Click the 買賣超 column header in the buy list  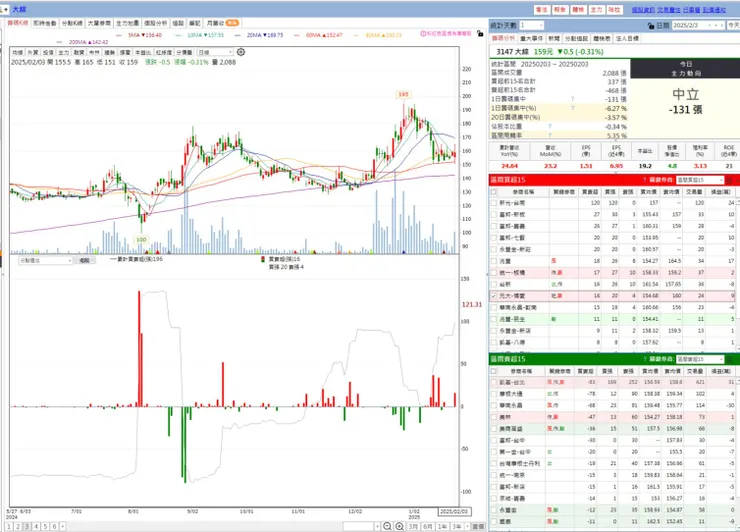[590, 192]
